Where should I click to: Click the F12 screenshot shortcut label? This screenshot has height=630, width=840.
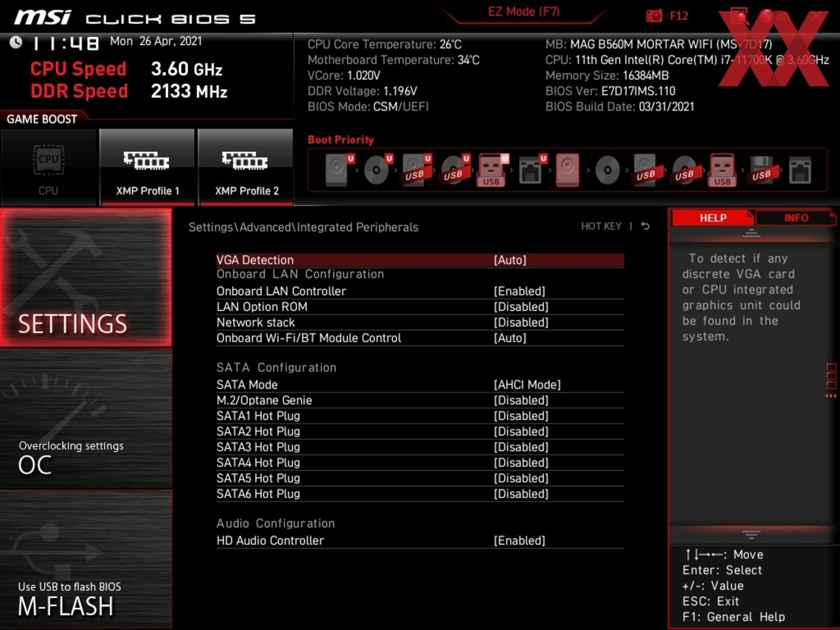point(679,16)
